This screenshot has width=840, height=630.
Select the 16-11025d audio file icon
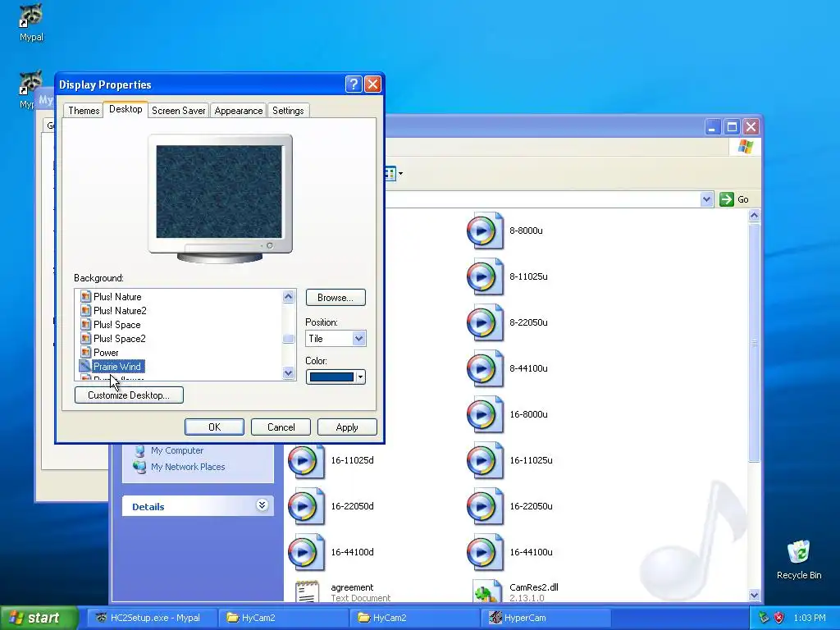point(306,461)
